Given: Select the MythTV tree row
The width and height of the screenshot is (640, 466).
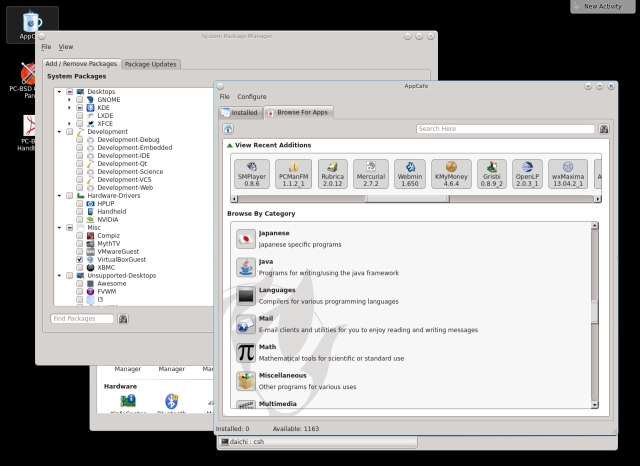Looking at the screenshot, I should [x=109, y=244].
